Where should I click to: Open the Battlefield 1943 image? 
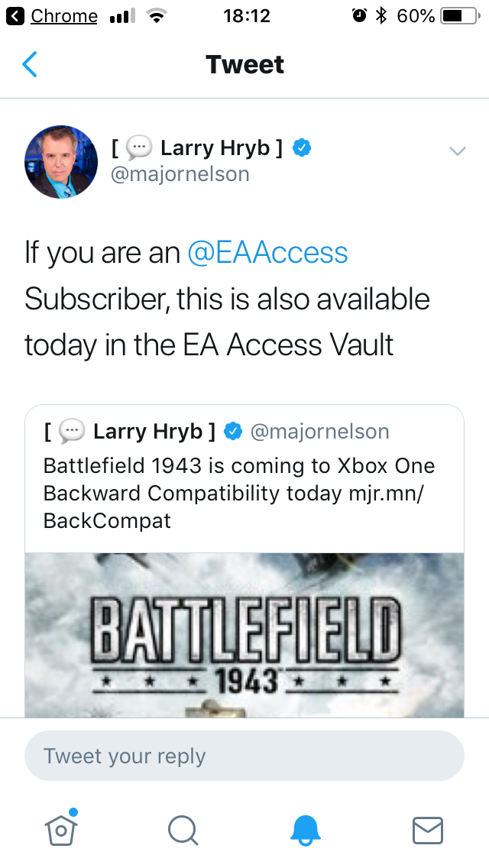pyautogui.click(x=244, y=634)
